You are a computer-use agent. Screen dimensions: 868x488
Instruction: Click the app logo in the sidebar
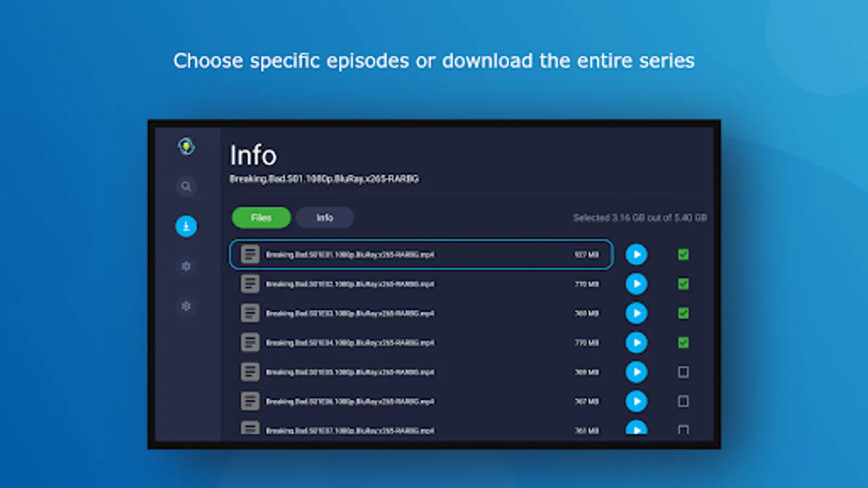click(186, 146)
